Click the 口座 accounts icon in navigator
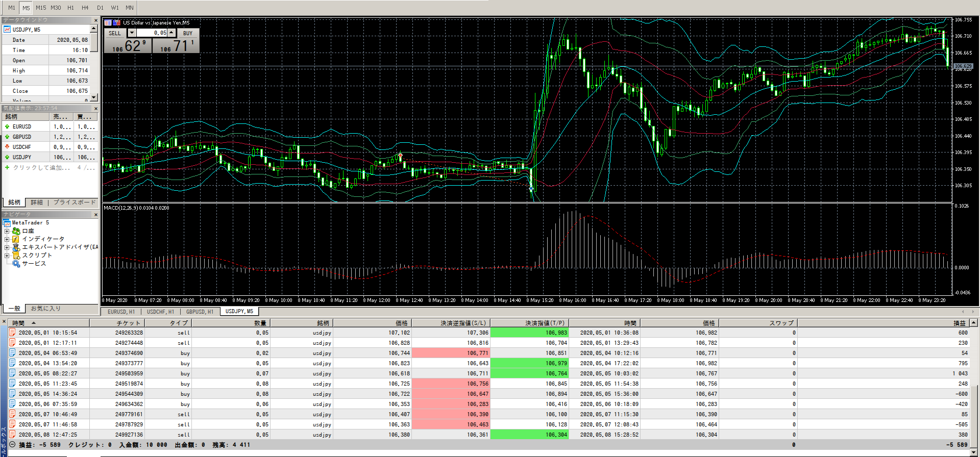980x457 pixels. pyautogui.click(x=16, y=231)
